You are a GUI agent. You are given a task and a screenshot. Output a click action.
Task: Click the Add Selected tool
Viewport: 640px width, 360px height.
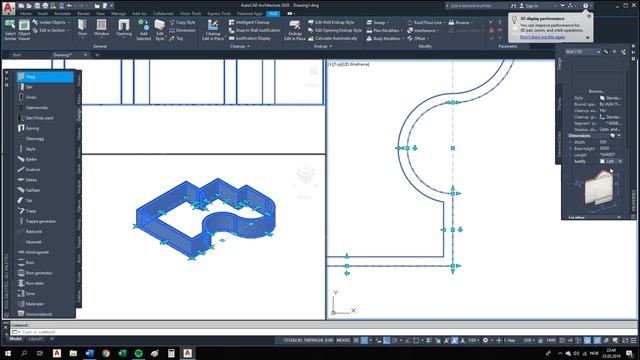click(143, 30)
